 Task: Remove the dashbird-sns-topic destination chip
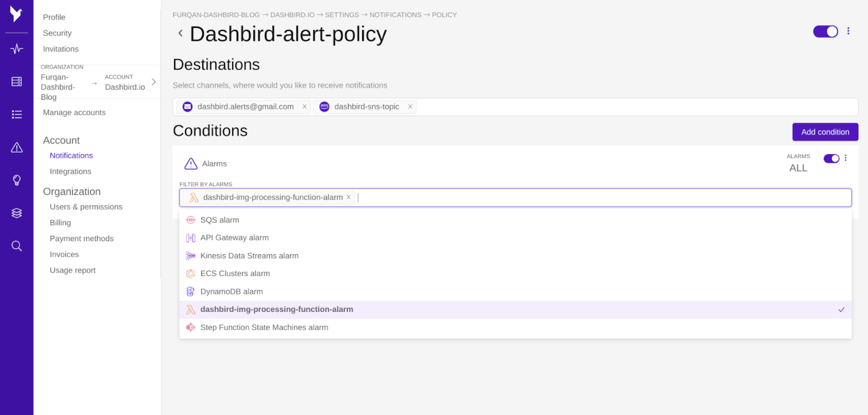point(410,106)
